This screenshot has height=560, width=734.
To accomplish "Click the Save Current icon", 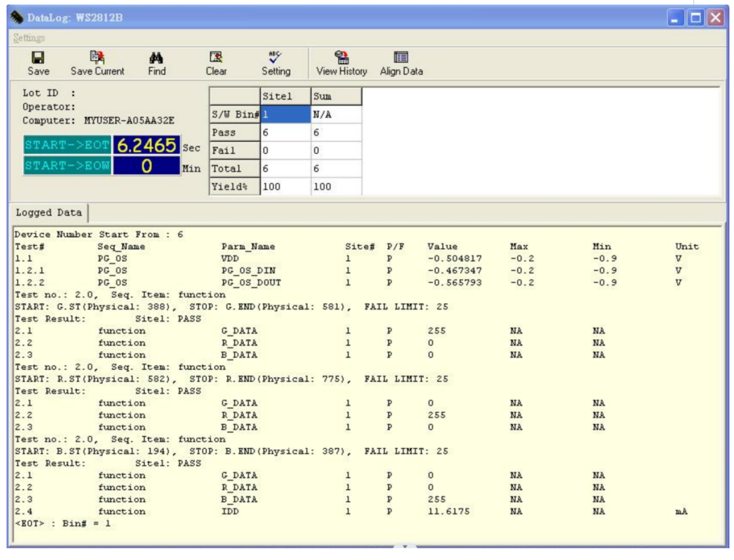I will tap(97, 58).
